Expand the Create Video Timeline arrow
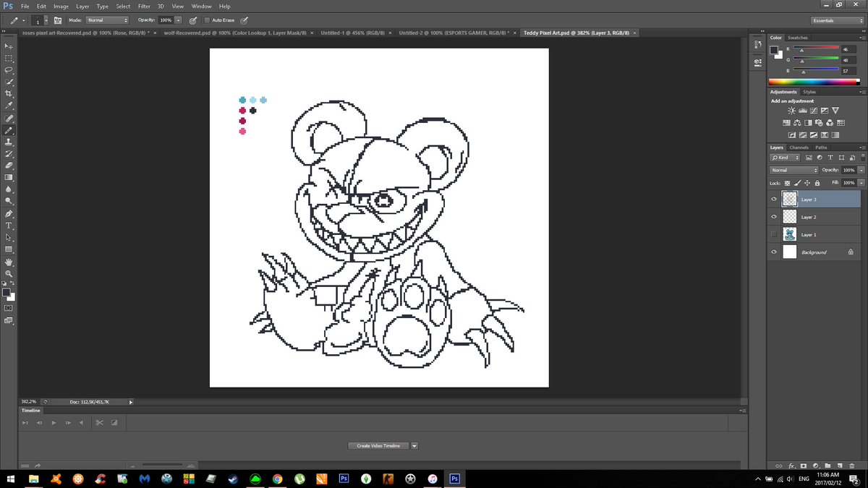 (x=414, y=446)
